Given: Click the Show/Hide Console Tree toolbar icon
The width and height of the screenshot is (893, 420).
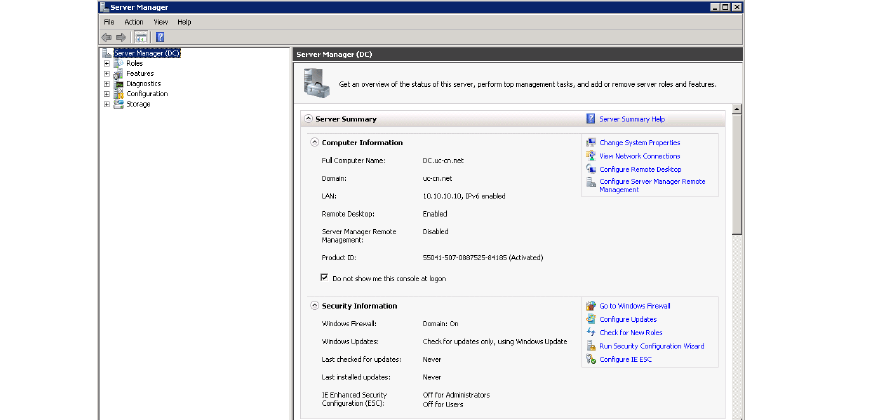Looking at the screenshot, I should coord(142,37).
